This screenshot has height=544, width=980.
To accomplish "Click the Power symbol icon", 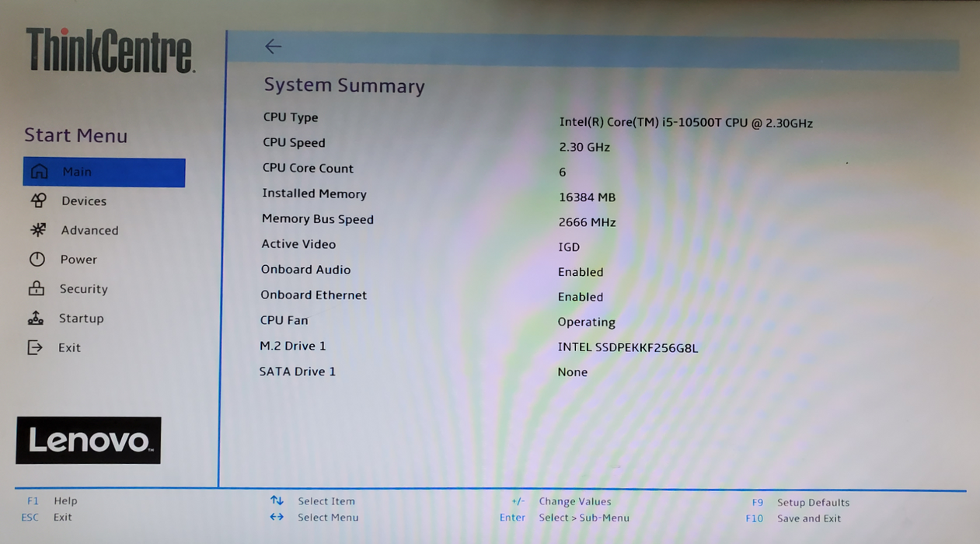I will click(x=37, y=260).
